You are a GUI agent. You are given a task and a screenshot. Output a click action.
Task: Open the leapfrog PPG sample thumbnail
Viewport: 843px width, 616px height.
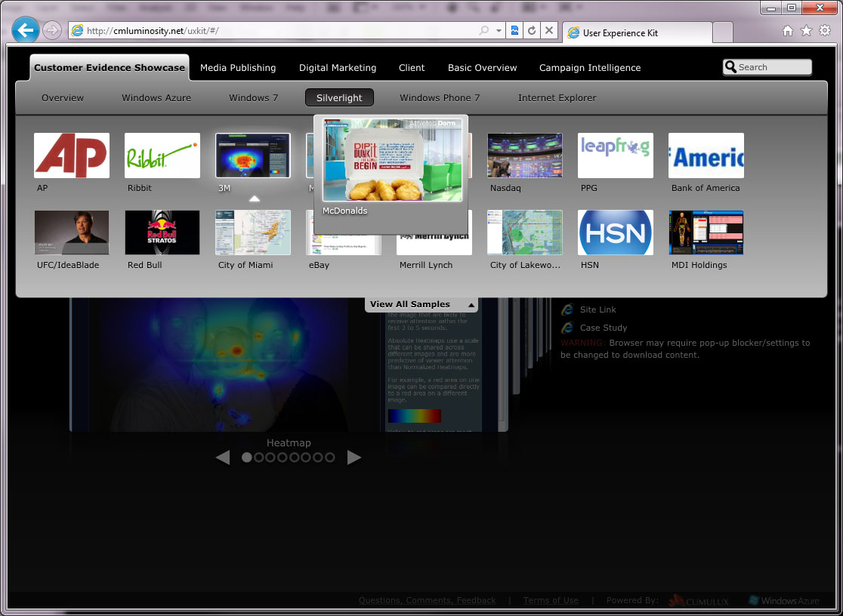pos(615,156)
